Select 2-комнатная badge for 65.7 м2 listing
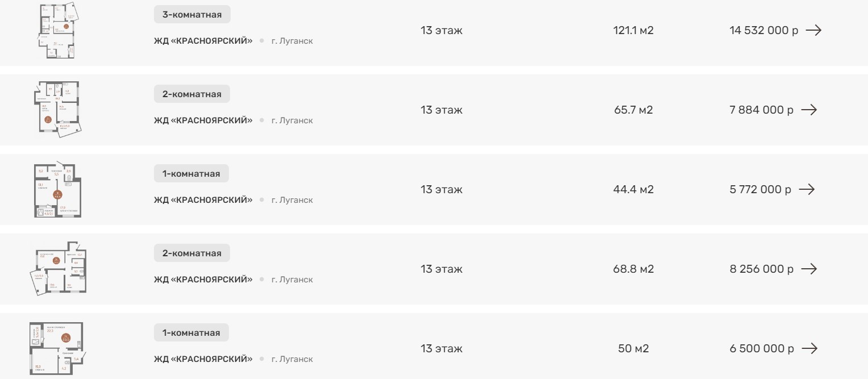The width and height of the screenshot is (868, 379). 192,94
